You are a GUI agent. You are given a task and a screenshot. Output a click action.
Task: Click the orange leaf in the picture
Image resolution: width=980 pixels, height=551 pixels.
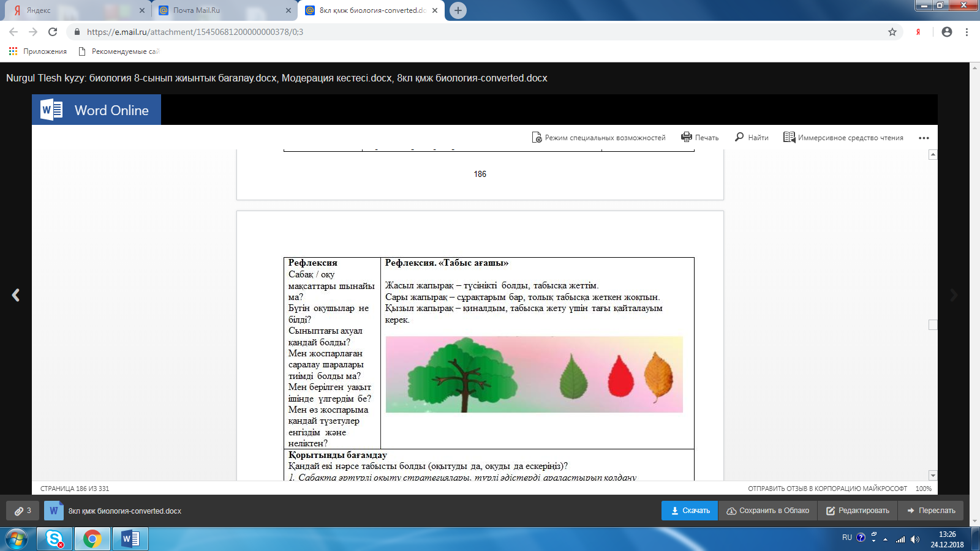(x=658, y=377)
